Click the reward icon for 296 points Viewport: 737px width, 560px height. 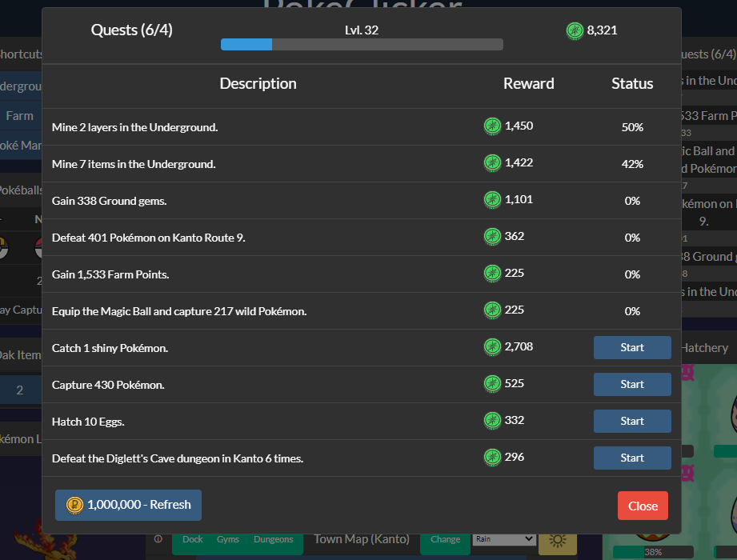coord(492,457)
